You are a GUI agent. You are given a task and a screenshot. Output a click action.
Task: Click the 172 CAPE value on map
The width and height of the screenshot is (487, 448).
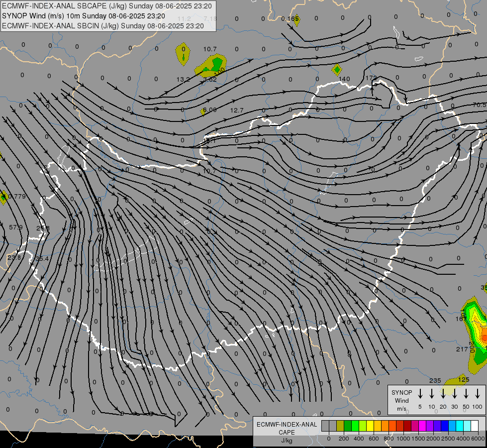pos(371,78)
